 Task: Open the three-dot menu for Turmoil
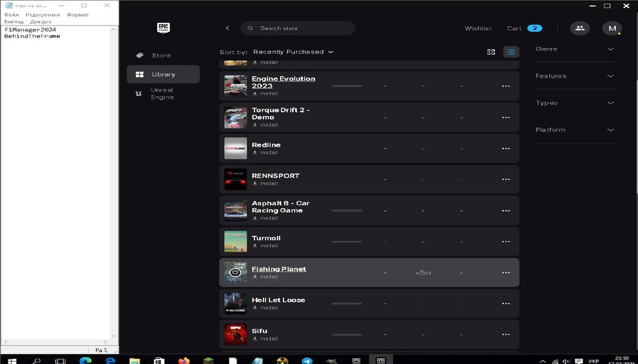pyautogui.click(x=506, y=242)
